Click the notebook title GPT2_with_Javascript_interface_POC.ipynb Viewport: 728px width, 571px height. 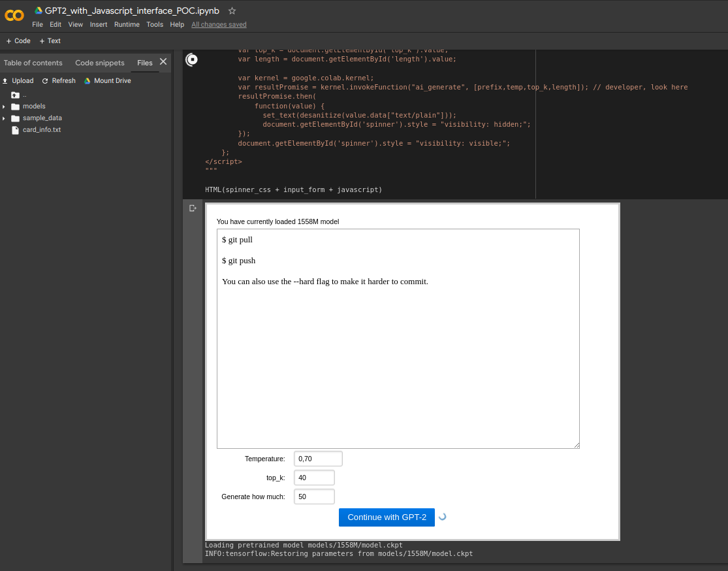tap(132, 10)
